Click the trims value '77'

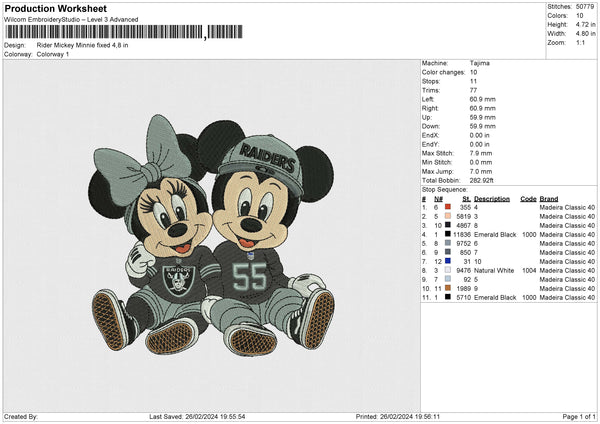pyautogui.click(x=473, y=90)
